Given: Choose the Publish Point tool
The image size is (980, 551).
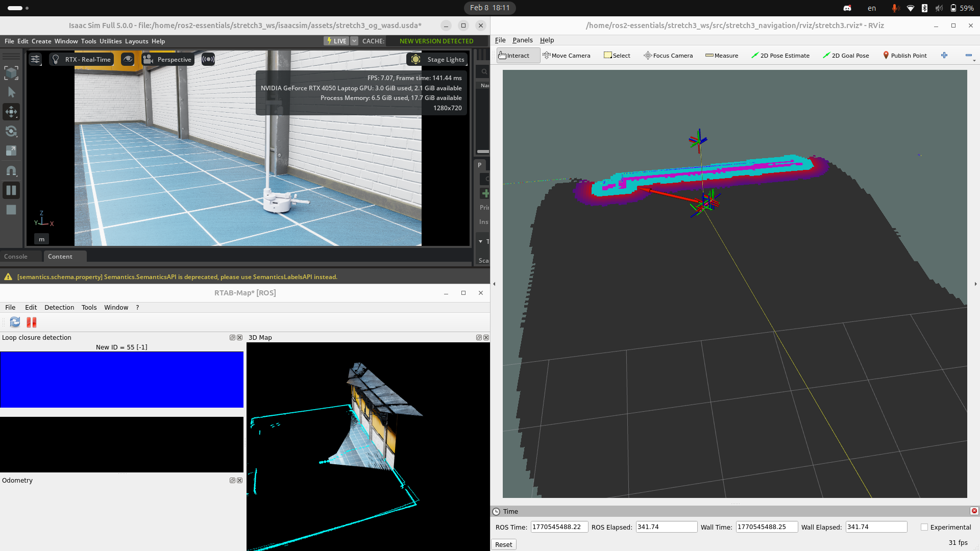Looking at the screenshot, I should (x=904, y=56).
